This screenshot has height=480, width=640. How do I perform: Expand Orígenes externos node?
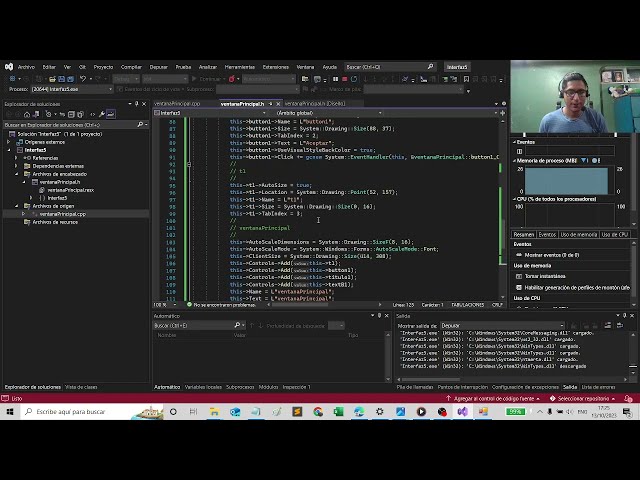click(x=8, y=142)
